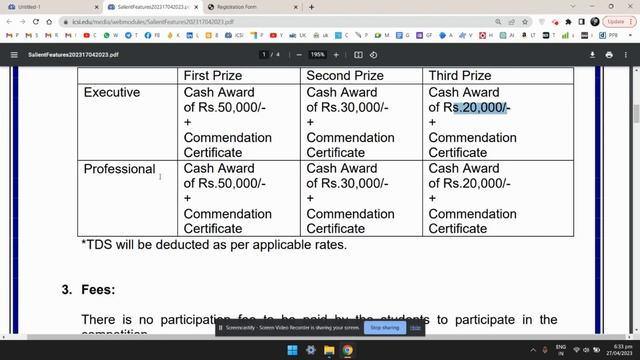
Task: Close the Untitled-1 tab
Action: (97, 7)
